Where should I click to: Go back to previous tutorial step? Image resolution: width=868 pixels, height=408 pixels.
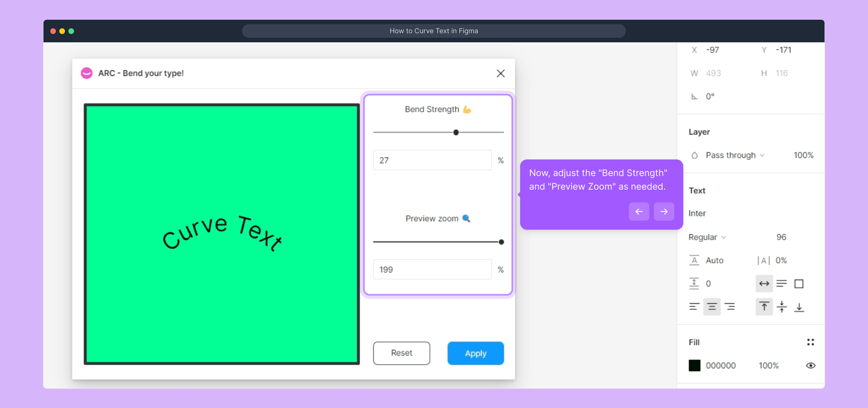coord(639,212)
